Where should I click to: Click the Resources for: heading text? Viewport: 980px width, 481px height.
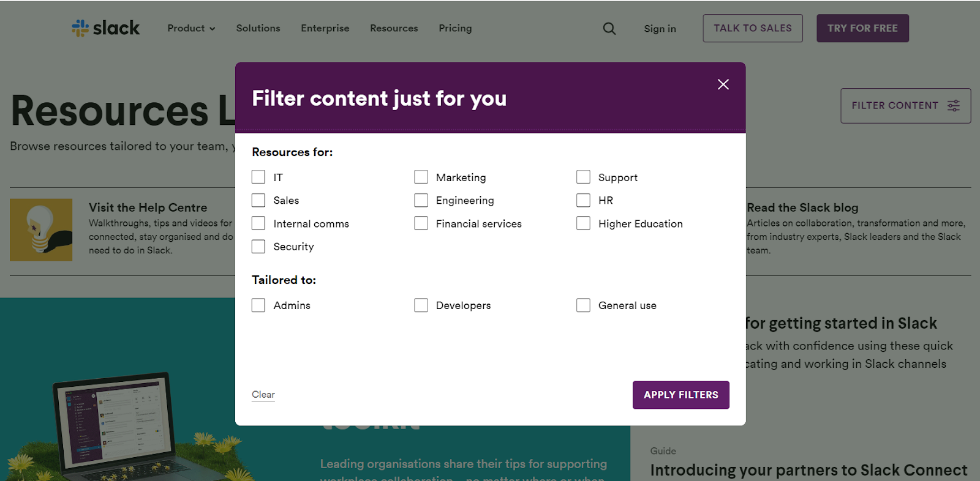[292, 152]
